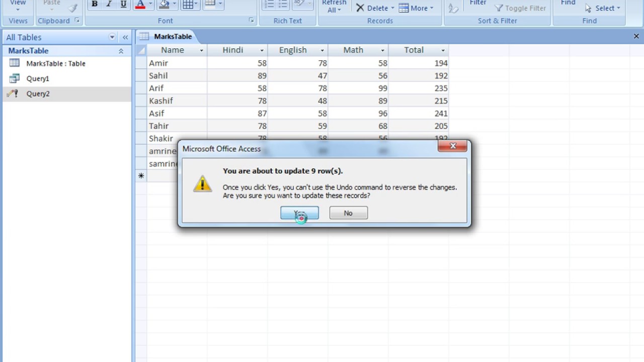This screenshot has width=644, height=362.
Task: Click the Tahir name cell
Action: pos(177,126)
